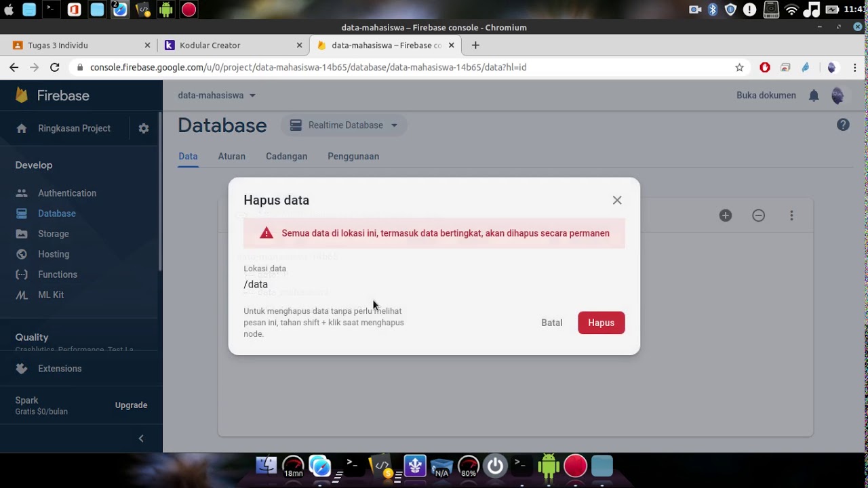Expand the data-mahasiswa project dropdown
The image size is (868, 488).
pyautogui.click(x=217, y=96)
